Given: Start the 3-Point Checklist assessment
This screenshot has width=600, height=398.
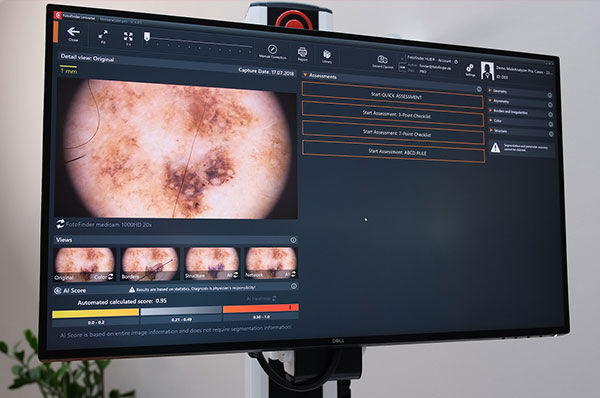Looking at the screenshot, I should pyautogui.click(x=393, y=114).
